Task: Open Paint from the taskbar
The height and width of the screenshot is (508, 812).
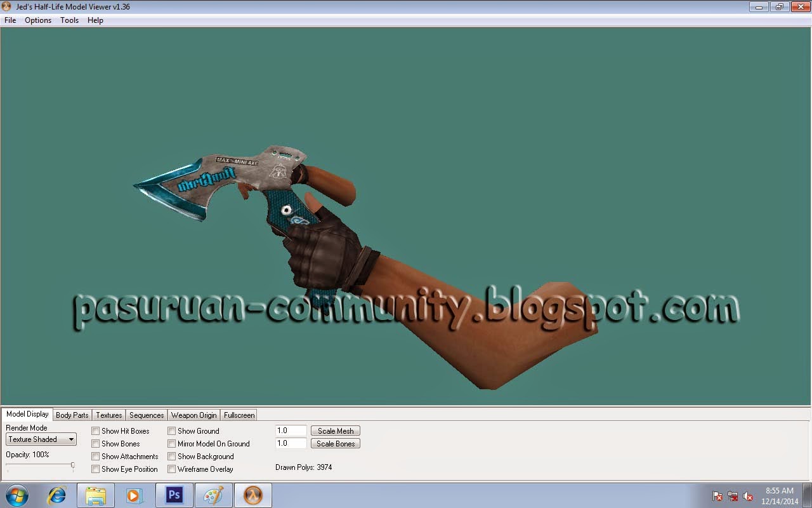Action: click(x=213, y=495)
